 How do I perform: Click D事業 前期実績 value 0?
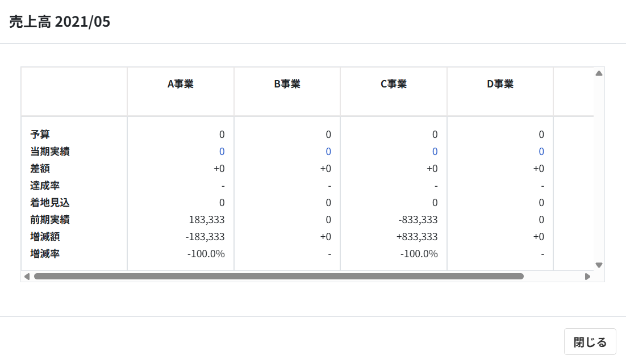pyautogui.click(x=541, y=220)
